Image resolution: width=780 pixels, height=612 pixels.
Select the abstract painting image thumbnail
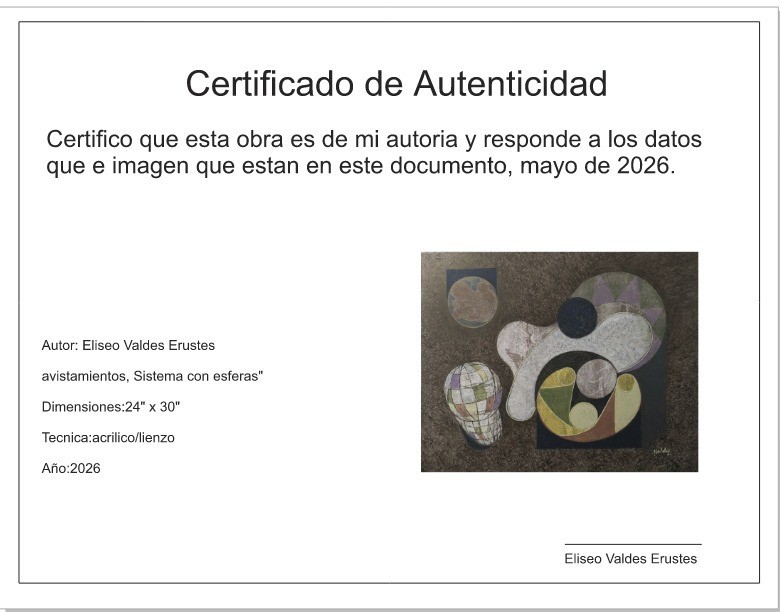[559, 362]
